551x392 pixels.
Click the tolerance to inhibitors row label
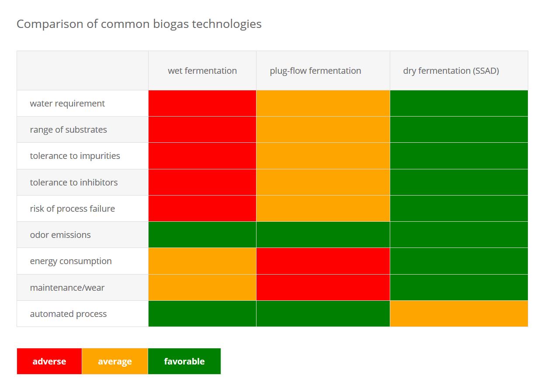pyautogui.click(x=73, y=182)
